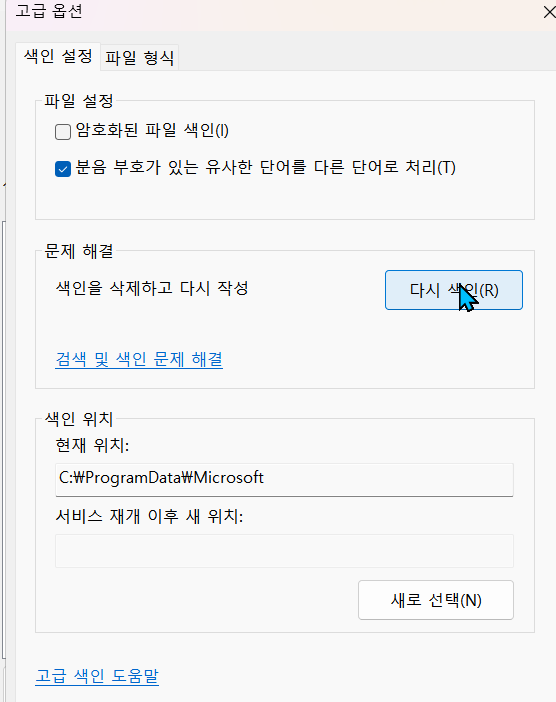Click the 파일 설정 group heading
Image resolution: width=556 pixels, height=702 pixels.
point(79,101)
